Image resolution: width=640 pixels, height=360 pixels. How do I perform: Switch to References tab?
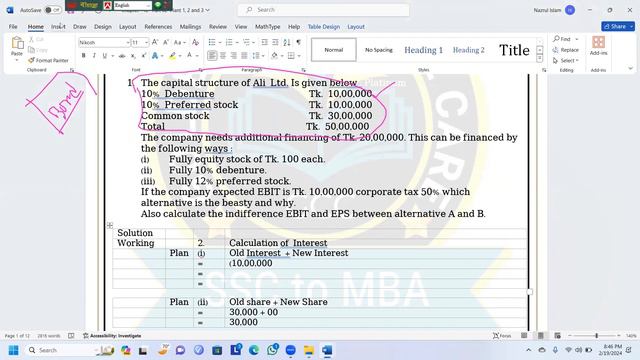(x=158, y=27)
